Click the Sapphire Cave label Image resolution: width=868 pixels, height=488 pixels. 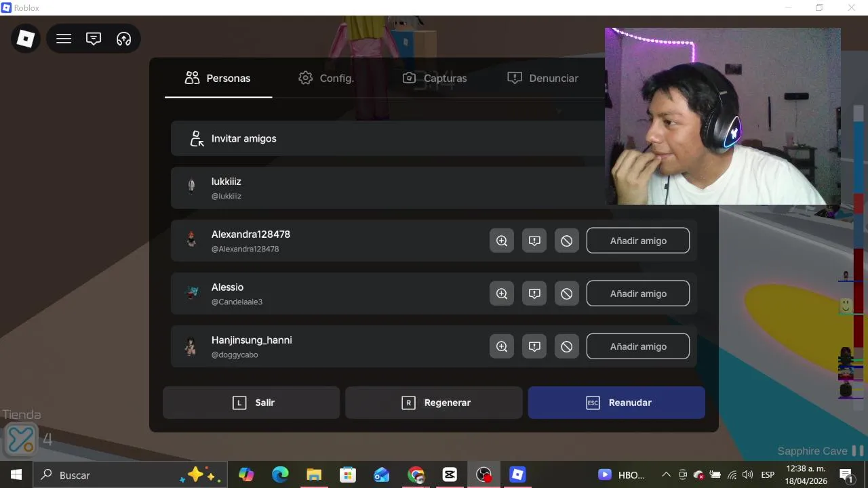812,451
